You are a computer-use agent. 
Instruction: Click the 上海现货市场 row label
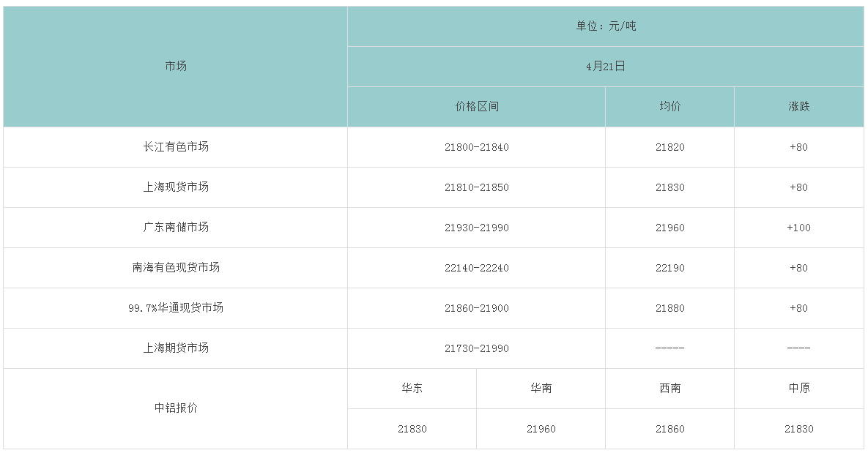[176, 187]
